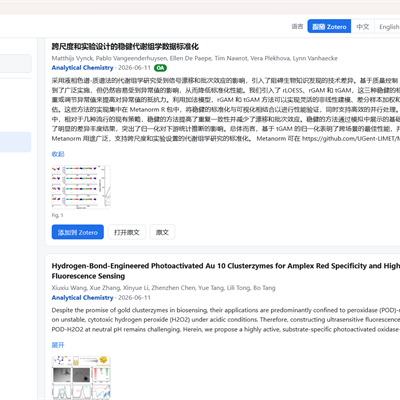Collapse the abstract via 收起 link
400x400 pixels.
(58, 154)
